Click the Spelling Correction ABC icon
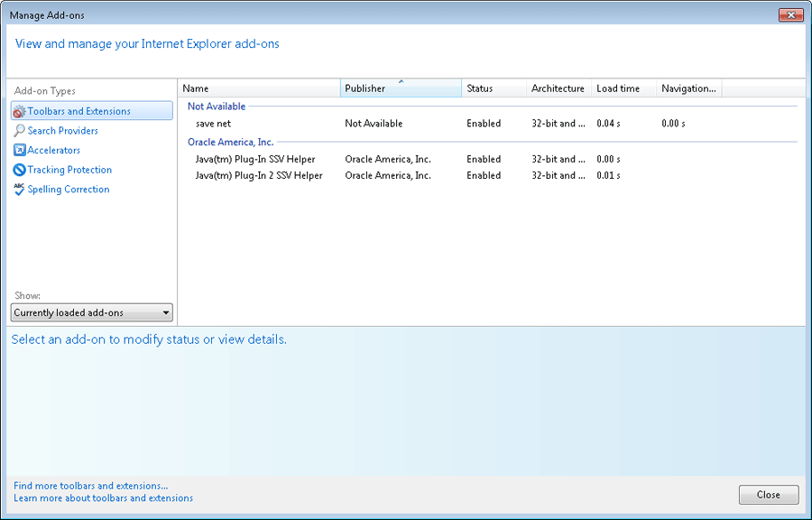 (x=19, y=190)
